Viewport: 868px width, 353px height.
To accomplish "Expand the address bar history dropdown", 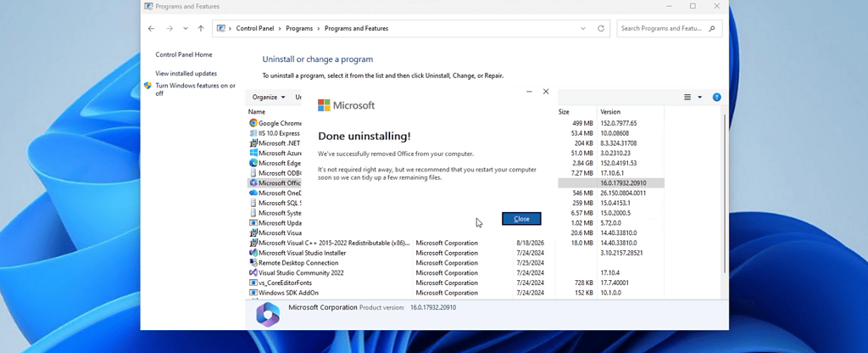I will click(583, 28).
